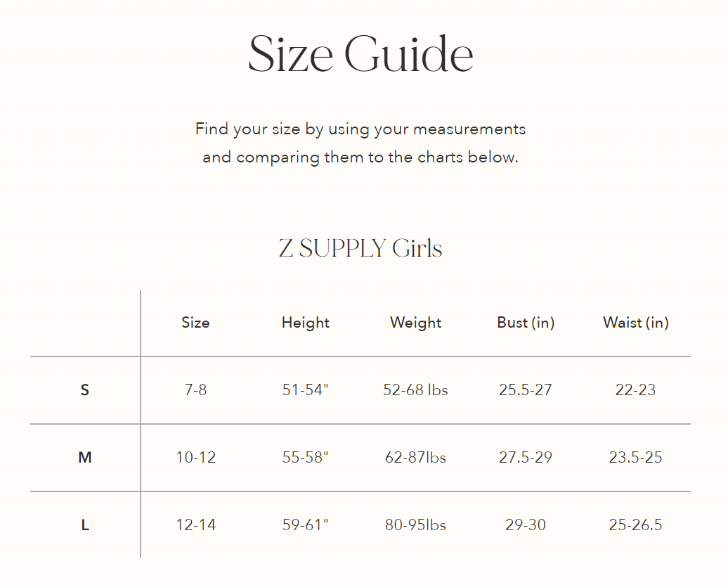
Task: Select the M row label
Action: [x=85, y=457]
